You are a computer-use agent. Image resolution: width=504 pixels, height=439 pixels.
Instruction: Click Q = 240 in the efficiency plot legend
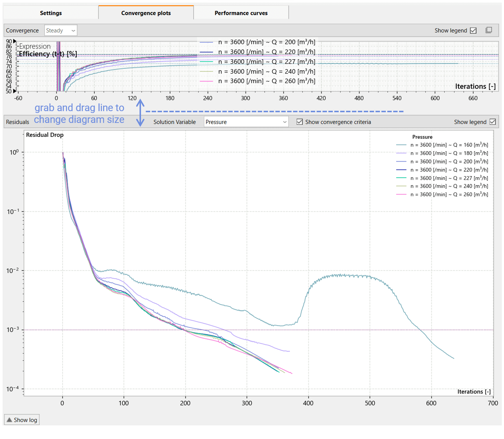pos(257,71)
